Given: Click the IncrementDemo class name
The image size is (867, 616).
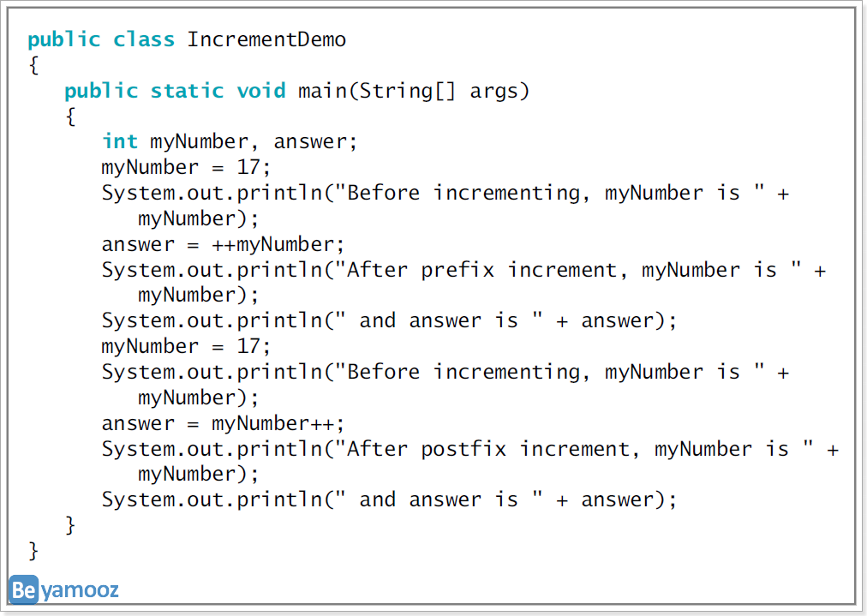Looking at the screenshot, I should (x=266, y=39).
